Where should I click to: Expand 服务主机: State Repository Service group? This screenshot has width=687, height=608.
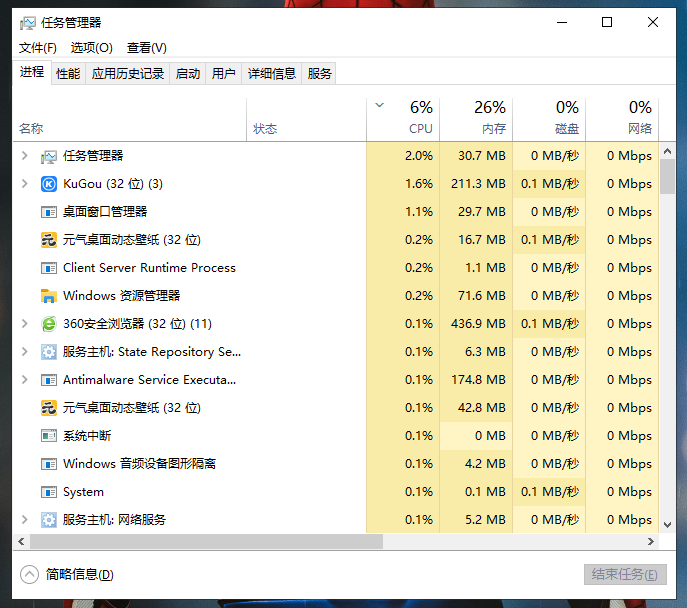pos(25,352)
